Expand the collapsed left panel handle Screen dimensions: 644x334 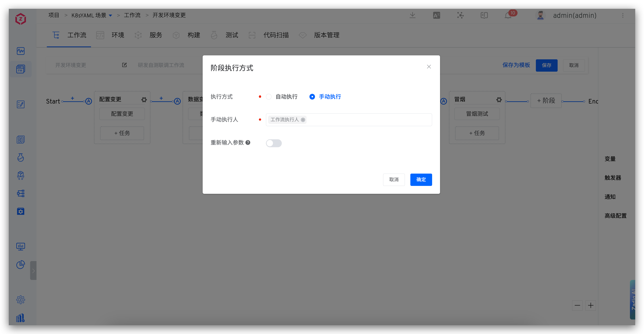(x=33, y=270)
